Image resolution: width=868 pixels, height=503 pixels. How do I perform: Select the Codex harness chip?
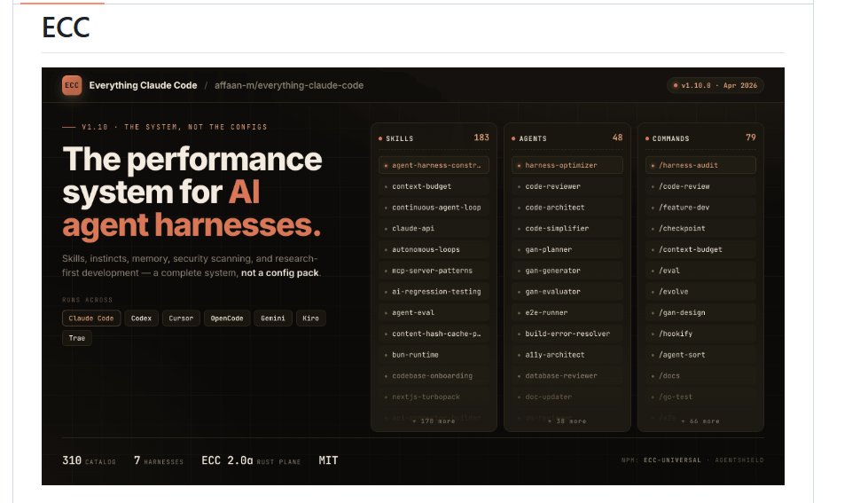pyautogui.click(x=141, y=318)
